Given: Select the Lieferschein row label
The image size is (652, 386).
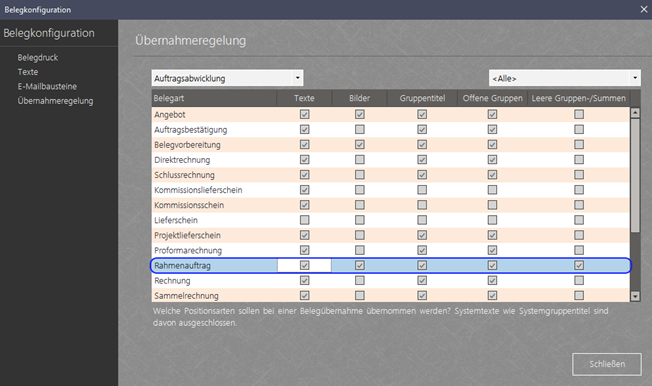Looking at the screenshot, I should pyautogui.click(x=176, y=220).
